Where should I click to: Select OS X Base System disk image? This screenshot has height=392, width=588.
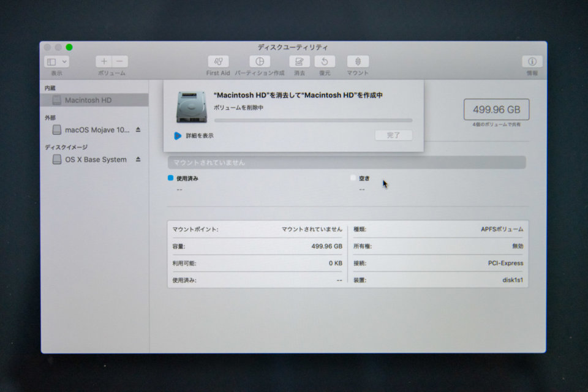(94, 159)
